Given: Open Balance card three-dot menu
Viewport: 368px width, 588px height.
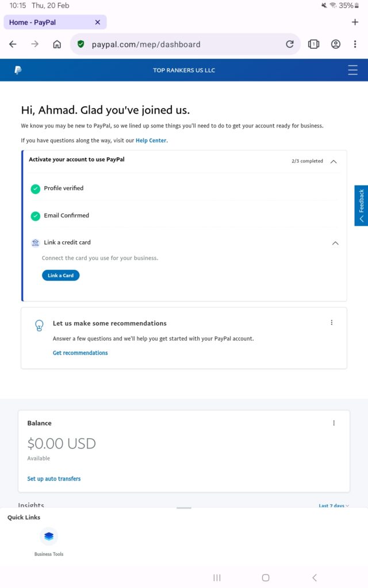Looking at the screenshot, I should pos(333,423).
